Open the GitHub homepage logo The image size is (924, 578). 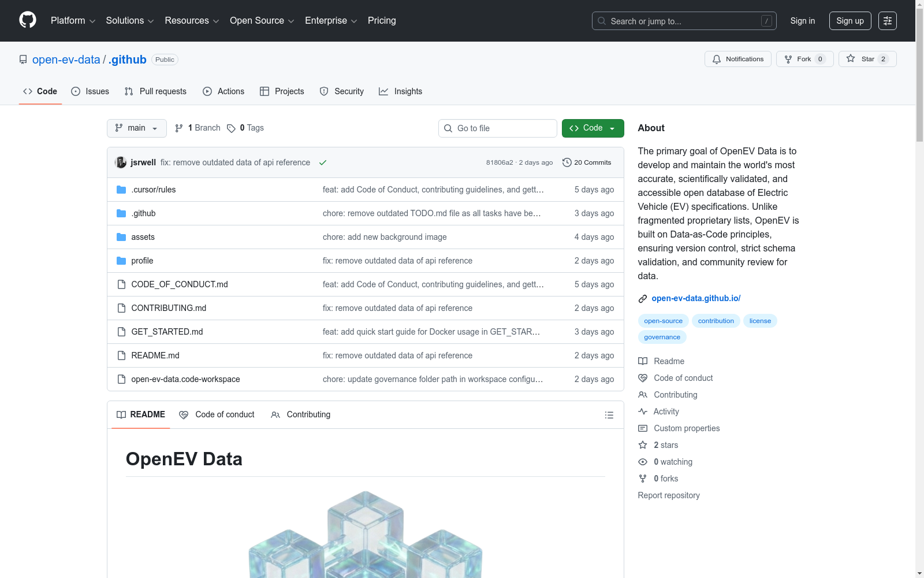click(x=28, y=20)
